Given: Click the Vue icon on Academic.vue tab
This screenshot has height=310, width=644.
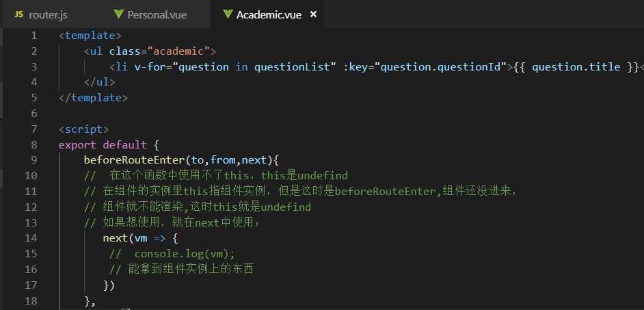Looking at the screenshot, I should [x=228, y=14].
